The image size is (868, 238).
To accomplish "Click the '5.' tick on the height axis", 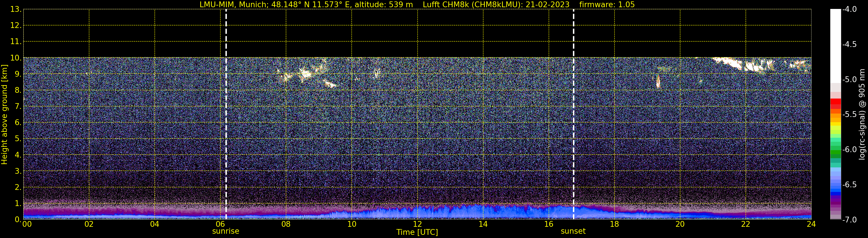I will tap(18, 139).
